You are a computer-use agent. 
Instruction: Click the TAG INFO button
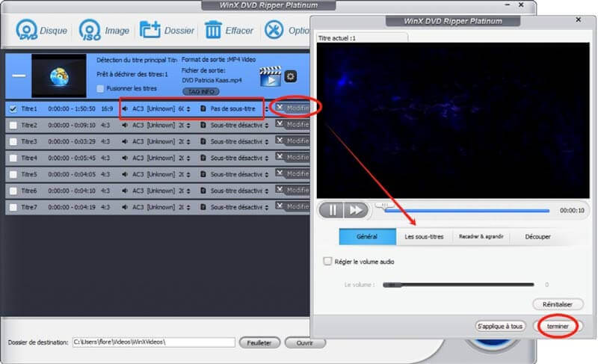(x=201, y=92)
